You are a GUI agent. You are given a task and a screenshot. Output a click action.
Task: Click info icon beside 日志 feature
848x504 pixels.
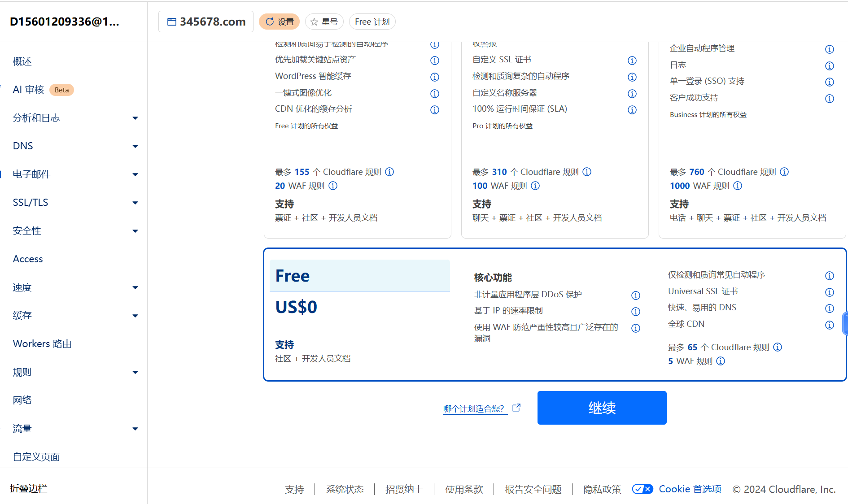coord(829,66)
